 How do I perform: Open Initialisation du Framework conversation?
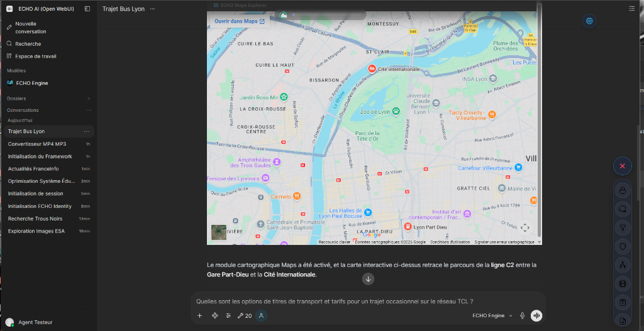[48, 156]
